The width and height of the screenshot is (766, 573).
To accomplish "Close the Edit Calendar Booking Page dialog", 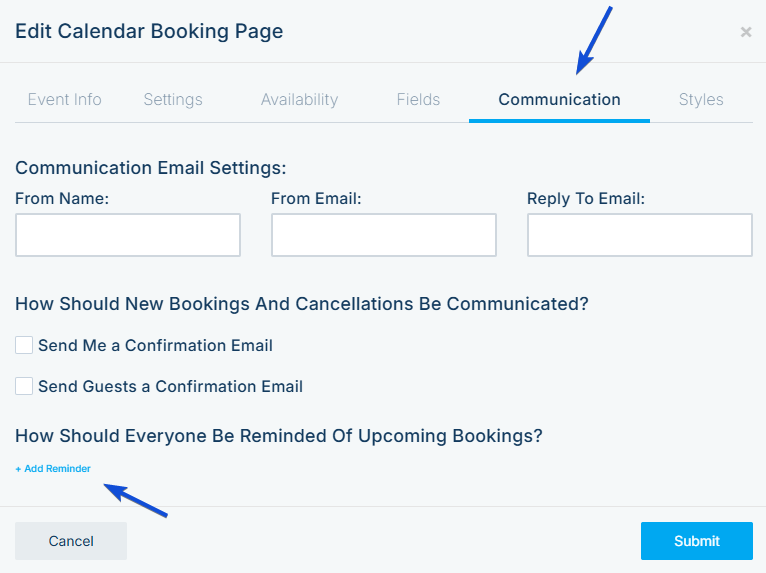I will [x=745, y=32].
